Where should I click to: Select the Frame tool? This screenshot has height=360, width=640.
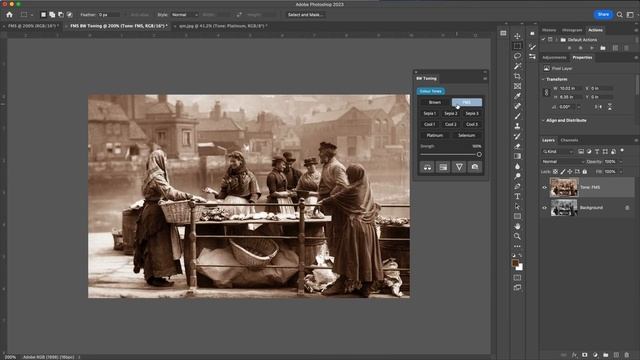(517, 86)
